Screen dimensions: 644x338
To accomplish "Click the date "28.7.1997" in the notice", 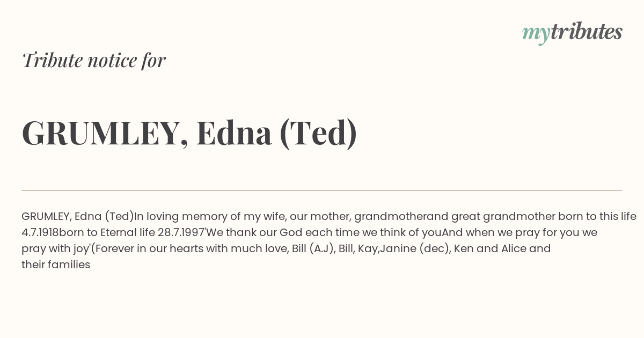I will pyautogui.click(x=181, y=233).
